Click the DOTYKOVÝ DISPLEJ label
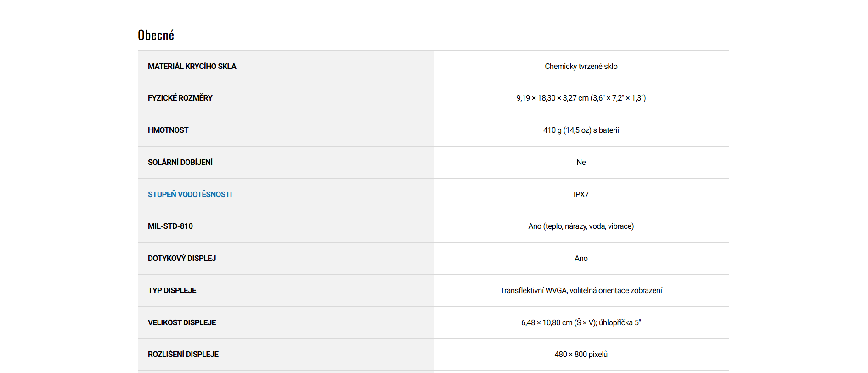The image size is (868, 373). pyautogui.click(x=182, y=258)
